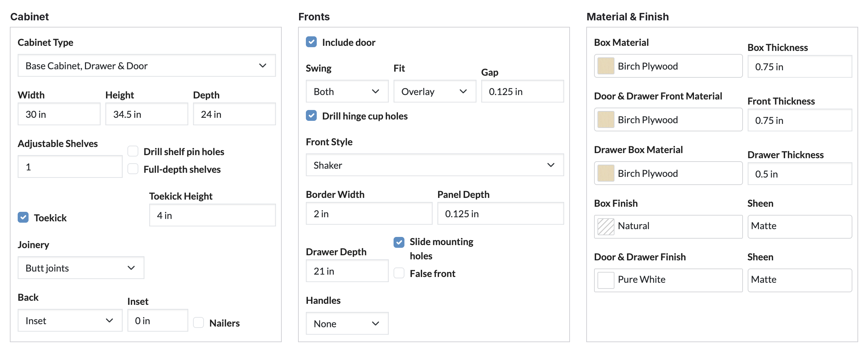Uncheck Include door
The image size is (868, 352).
tap(311, 42)
